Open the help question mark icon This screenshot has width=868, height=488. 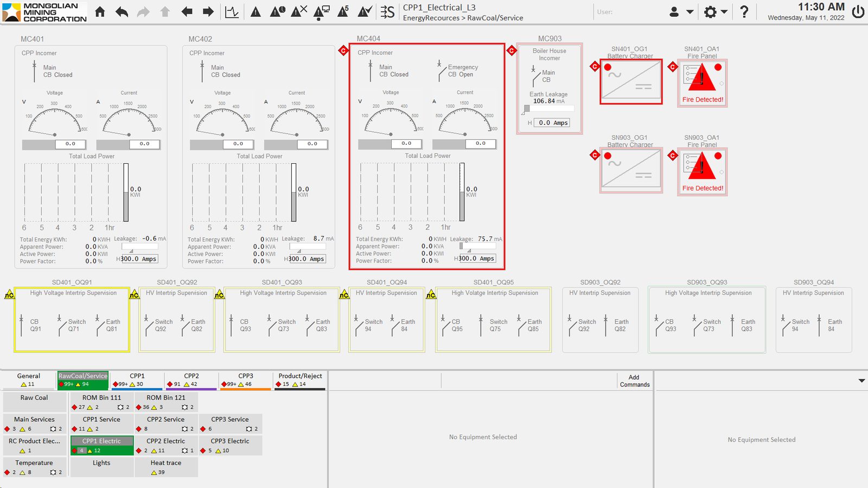pos(744,11)
